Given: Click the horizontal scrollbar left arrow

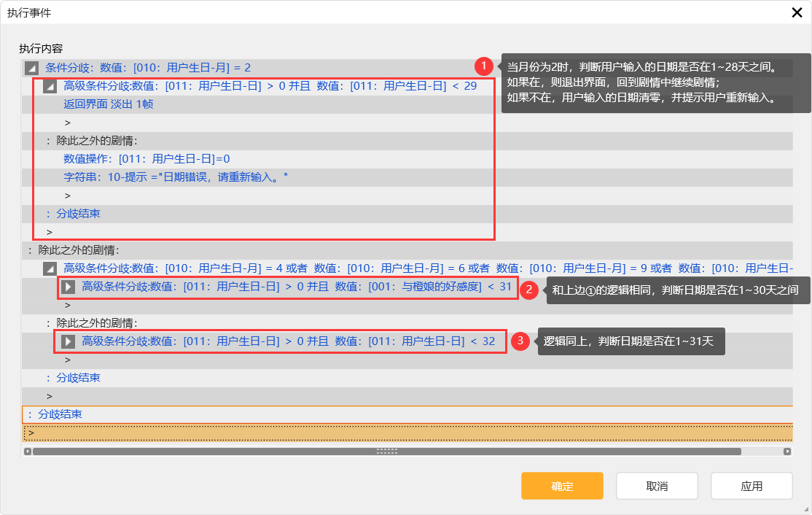Looking at the screenshot, I should tap(28, 452).
